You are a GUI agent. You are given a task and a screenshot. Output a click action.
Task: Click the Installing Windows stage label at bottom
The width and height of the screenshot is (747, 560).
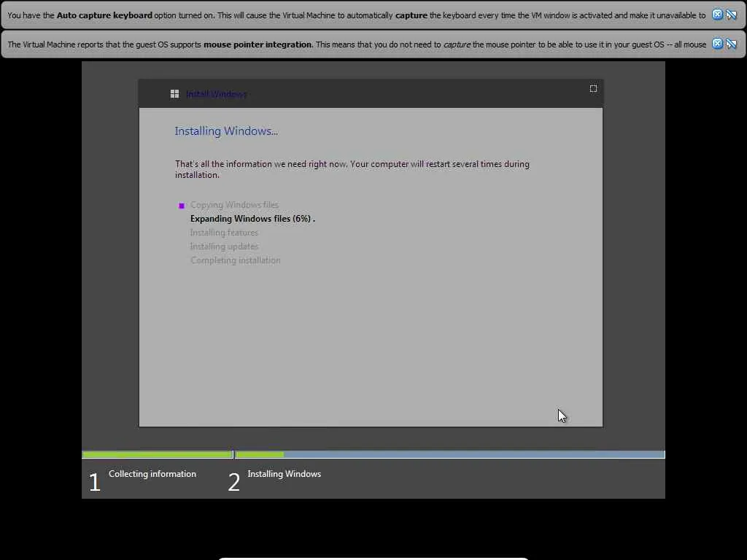(285, 474)
